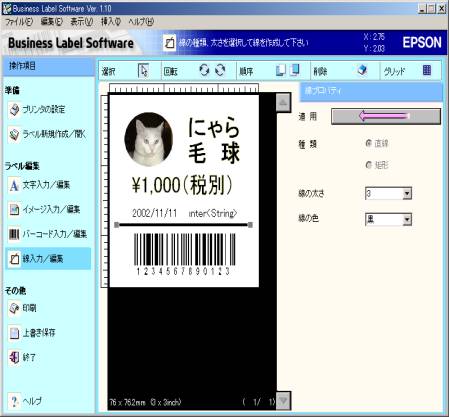Open the ファイル menu
This screenshot has width=449, height=417.
[x=19, y=22]
